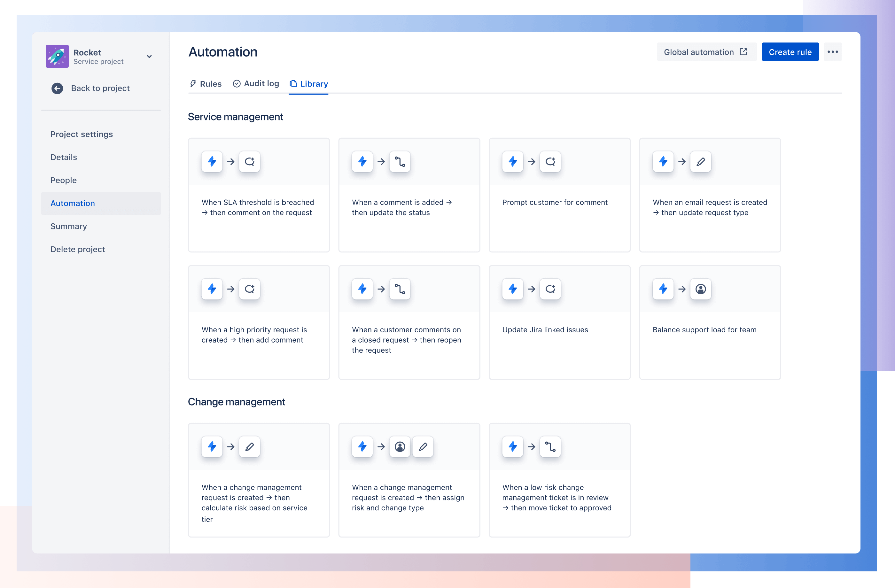Switch to the Audit log tab
The image size is (895, 588).
[x=255, y=83]
